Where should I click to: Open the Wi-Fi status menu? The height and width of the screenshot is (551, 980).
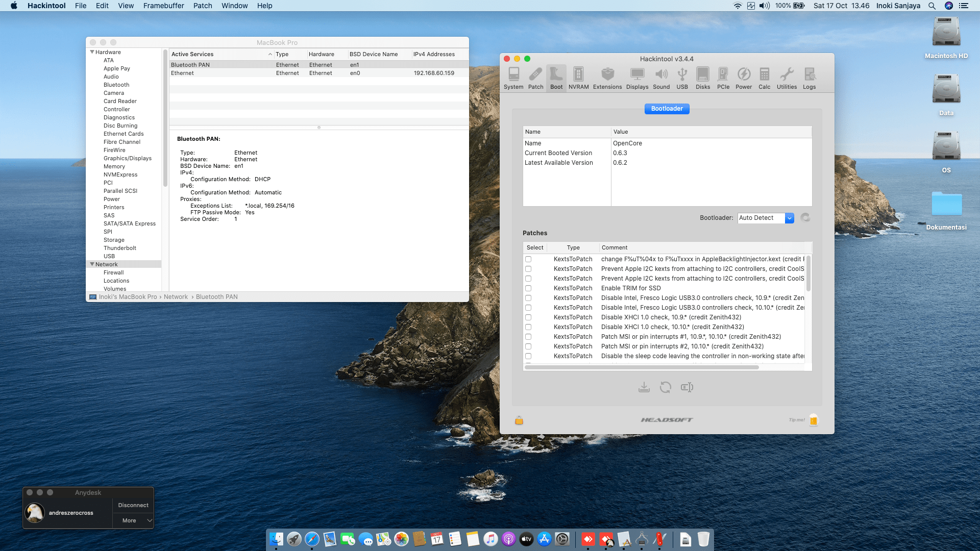[738, 6]
